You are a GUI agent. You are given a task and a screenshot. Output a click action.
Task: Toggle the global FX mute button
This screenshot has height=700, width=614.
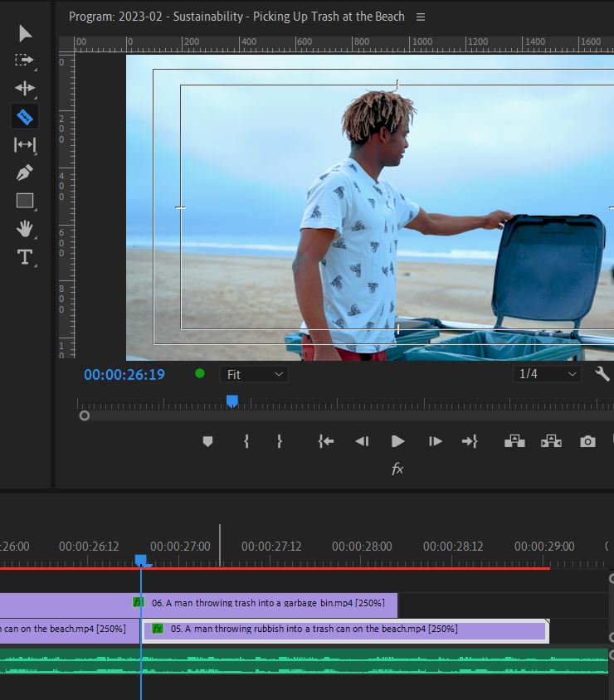tap(397, 469)
